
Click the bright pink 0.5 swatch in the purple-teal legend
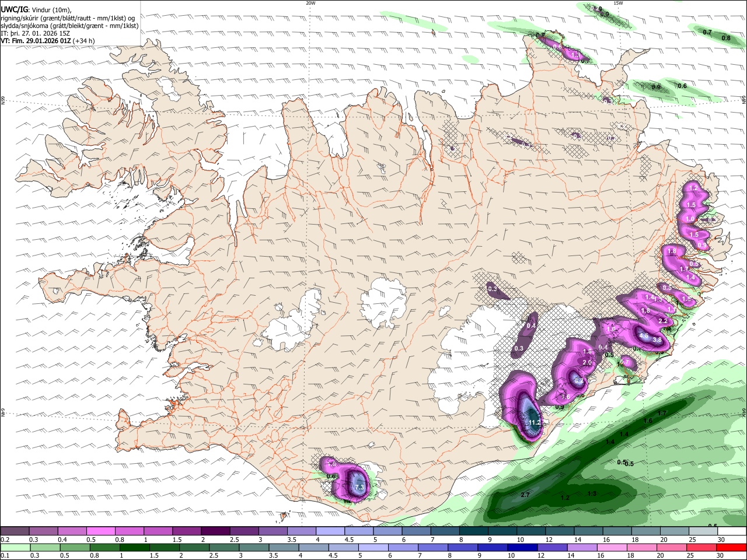point(101,531)
